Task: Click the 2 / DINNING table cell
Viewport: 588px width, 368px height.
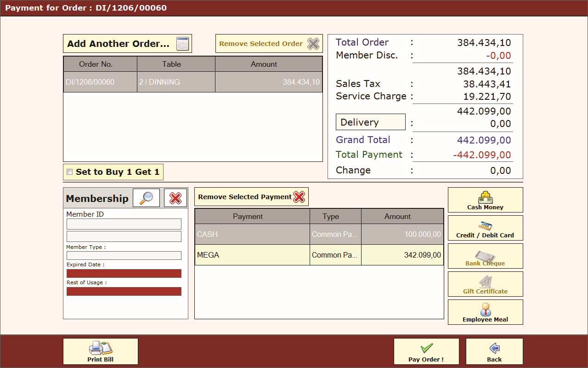Action: 176,82
